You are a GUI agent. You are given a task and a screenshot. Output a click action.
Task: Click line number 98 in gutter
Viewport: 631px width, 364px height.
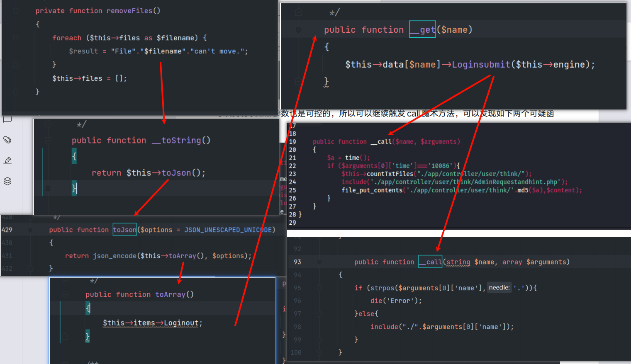pos(297,327)
